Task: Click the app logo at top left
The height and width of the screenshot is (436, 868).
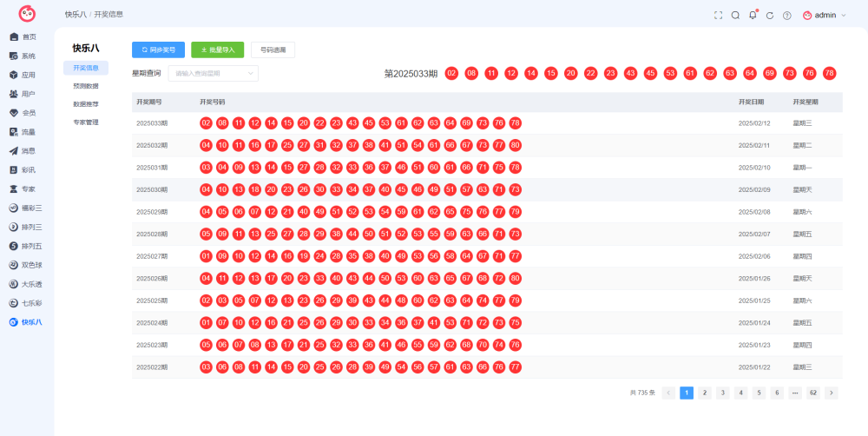Action: pos(27,14)
